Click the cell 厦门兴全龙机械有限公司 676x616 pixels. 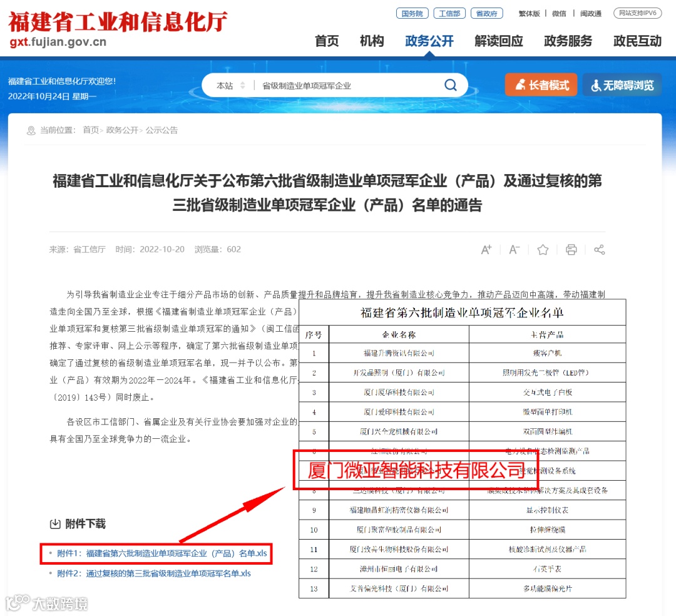tap(399, 431)
